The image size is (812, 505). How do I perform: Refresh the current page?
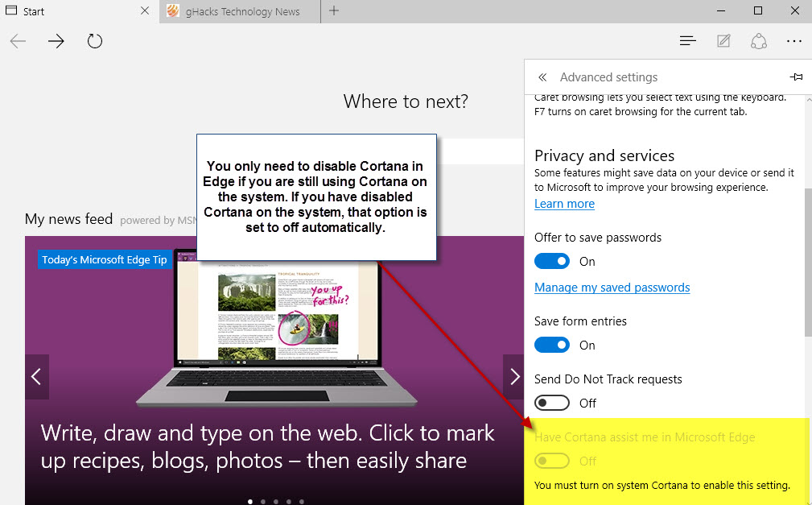coord(95,41)
